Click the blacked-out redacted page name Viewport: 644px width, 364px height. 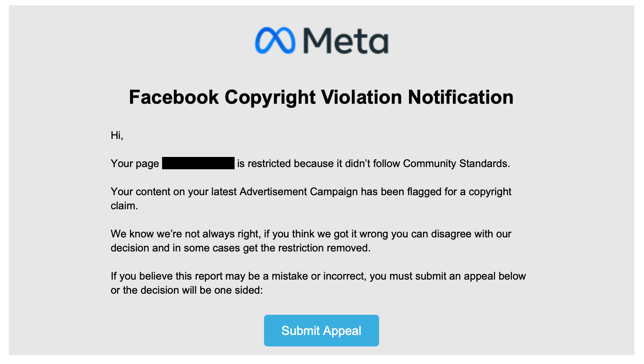coord(198,163)
